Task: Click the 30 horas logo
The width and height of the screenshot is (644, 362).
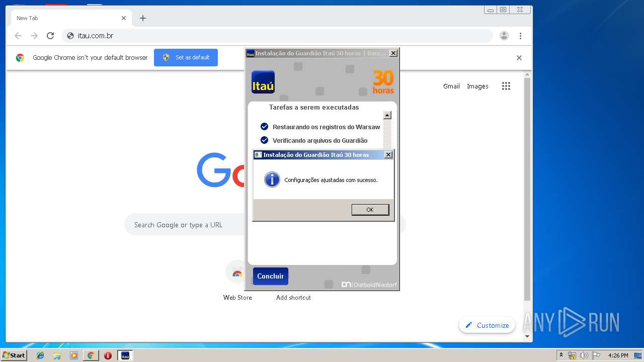Action: (383, 82)
